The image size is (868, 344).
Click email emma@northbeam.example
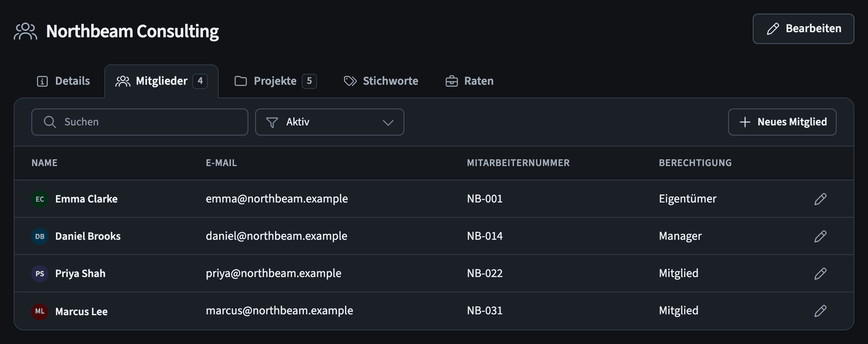tap(277, 199)
